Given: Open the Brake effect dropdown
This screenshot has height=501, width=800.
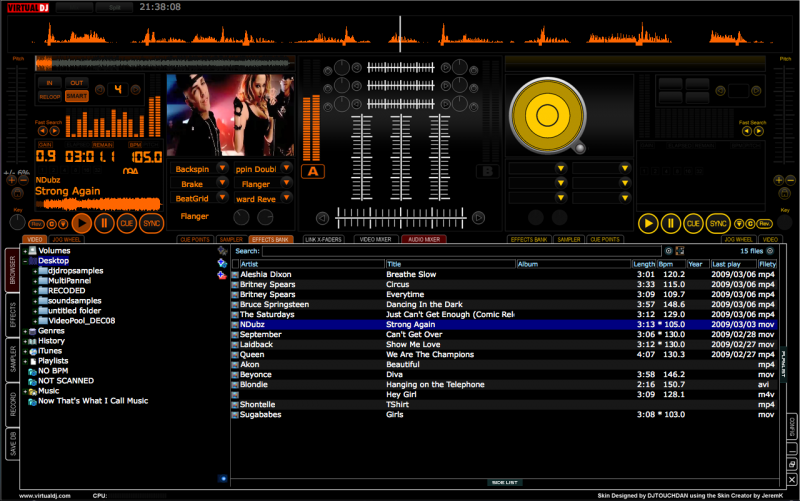Looking at the screenshot, I should click(x=222, y=183).
